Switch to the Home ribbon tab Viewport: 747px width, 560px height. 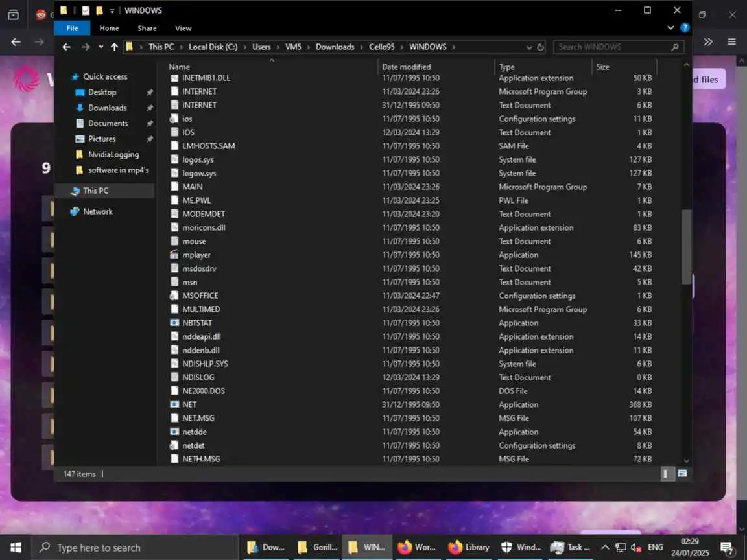point(109,28)
